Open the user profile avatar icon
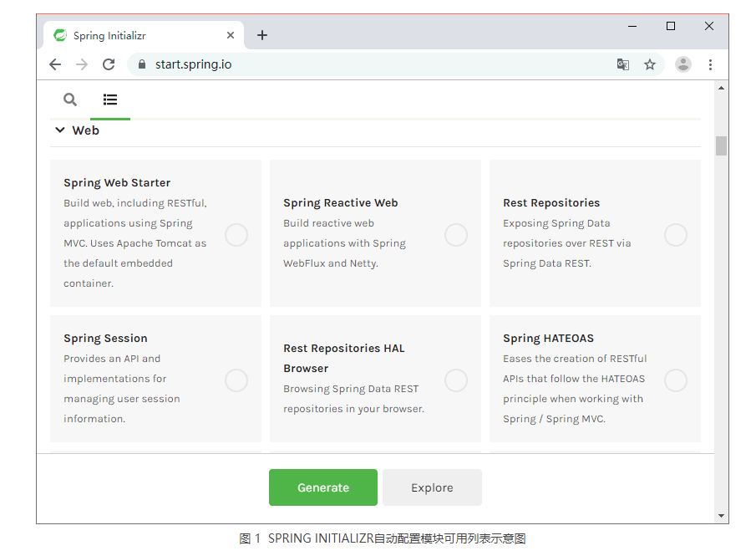Image resolution: width=756 pixels, height=556 pixels. pyautogui.click(x=683, y=64)
